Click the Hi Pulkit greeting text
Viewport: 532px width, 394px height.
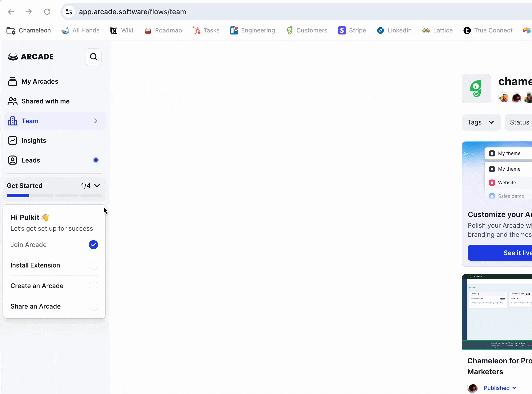[30, 217]
